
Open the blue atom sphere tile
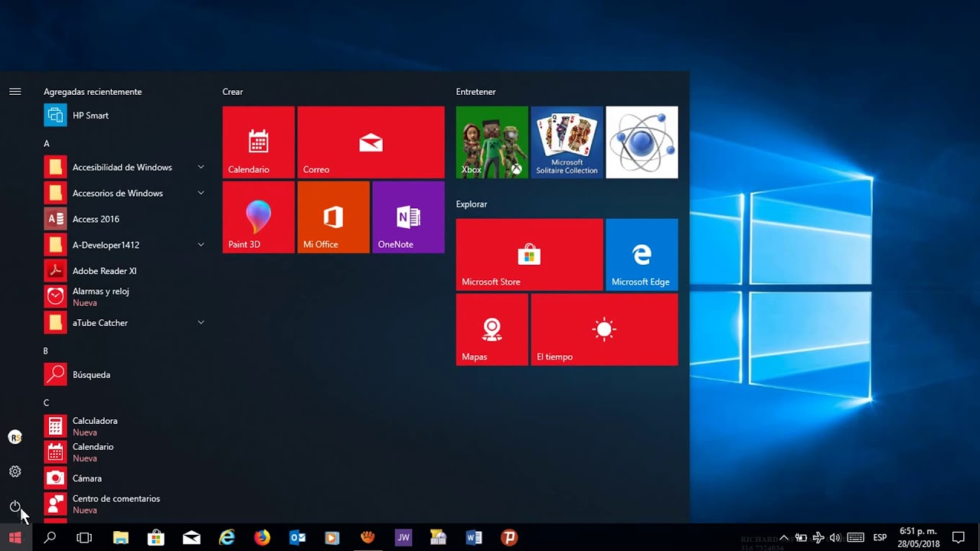(642, 142)
